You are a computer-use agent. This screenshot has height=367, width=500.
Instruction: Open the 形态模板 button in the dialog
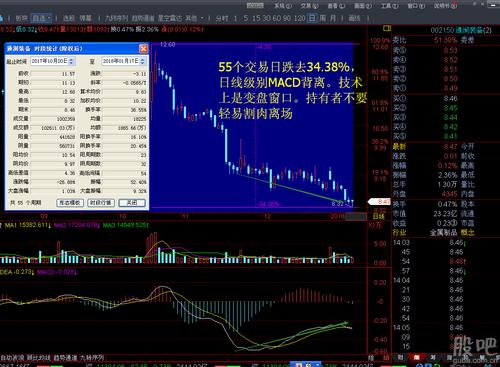[70, 202]
